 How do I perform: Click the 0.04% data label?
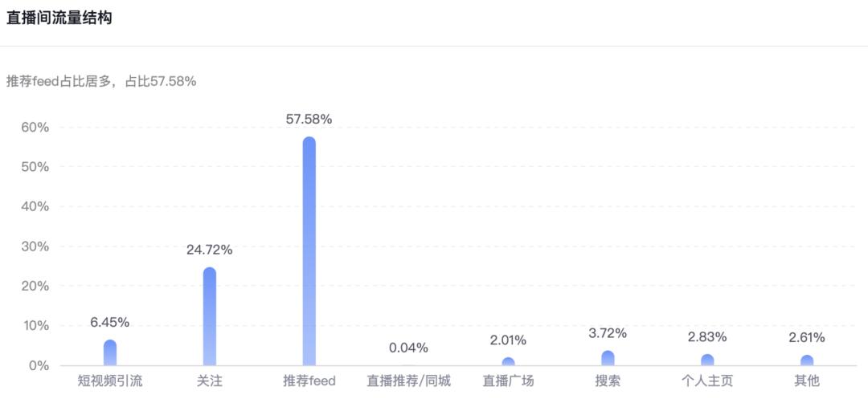click(x=408, y=348)
